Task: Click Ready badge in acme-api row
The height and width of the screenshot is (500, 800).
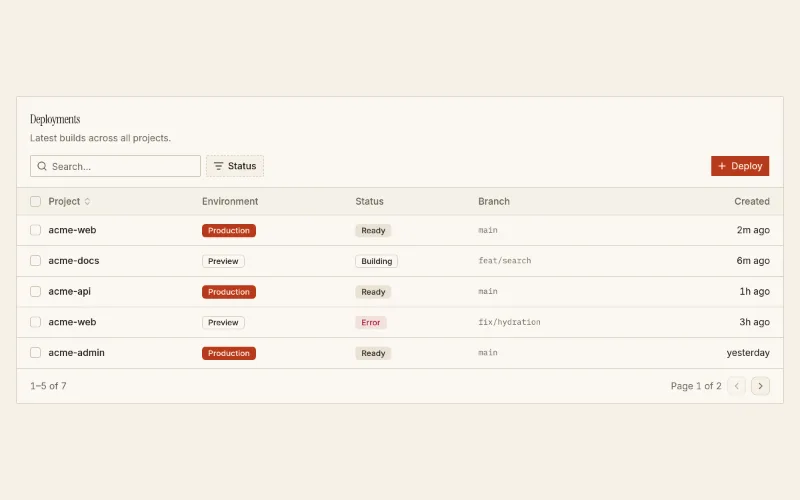Action: (373, 292)
